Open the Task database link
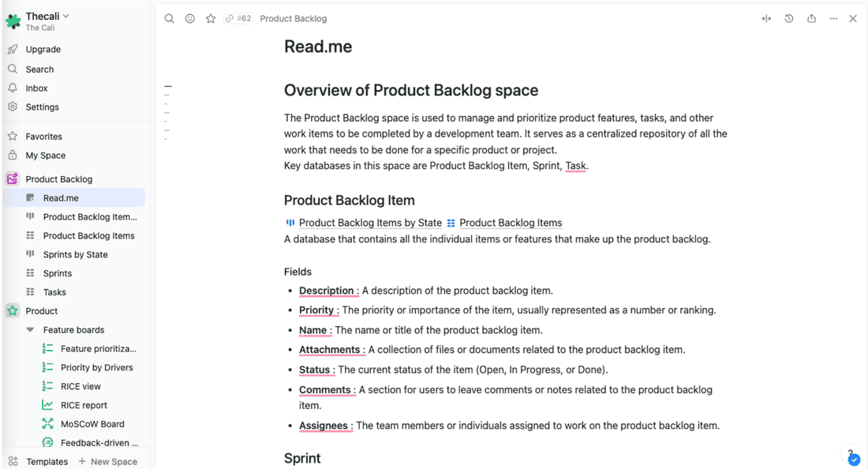The height and width of the screenshot is (469, 868). 575,166
